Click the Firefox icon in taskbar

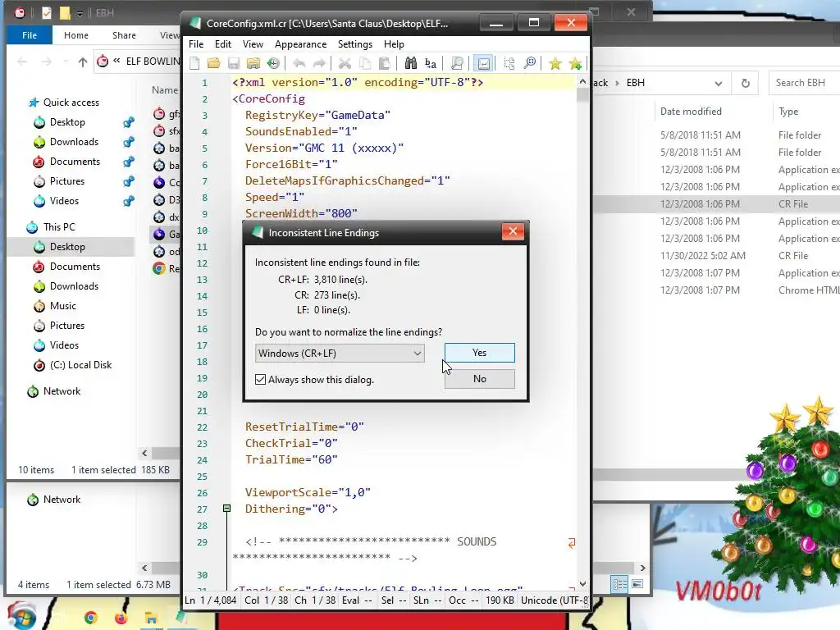pos(121,618)
